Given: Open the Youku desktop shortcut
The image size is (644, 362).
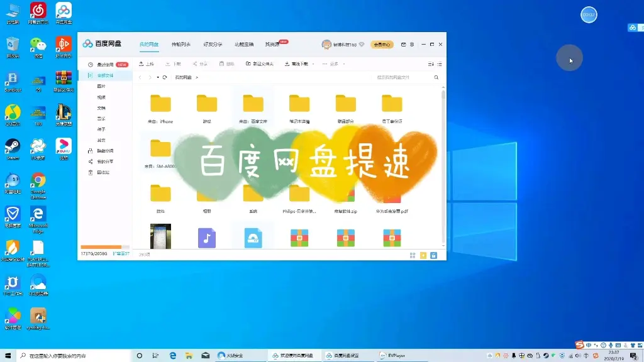Looking at the screenshot, I should pyautogui.click(x=64, y=150).
